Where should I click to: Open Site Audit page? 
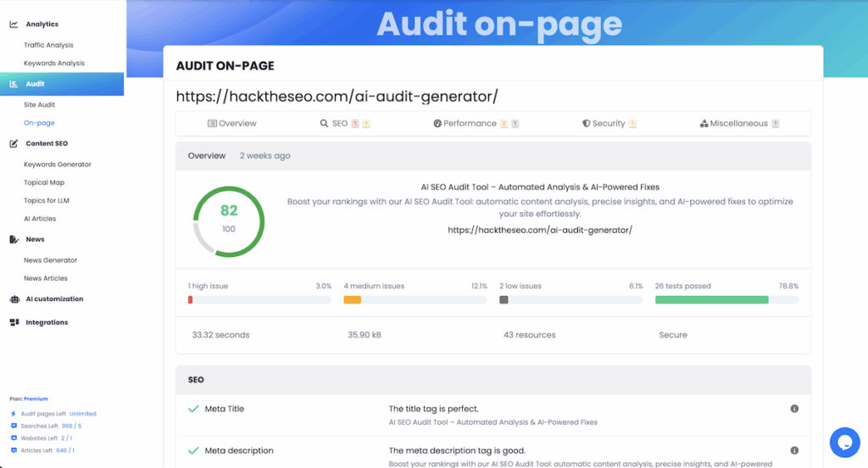[39, 104]
